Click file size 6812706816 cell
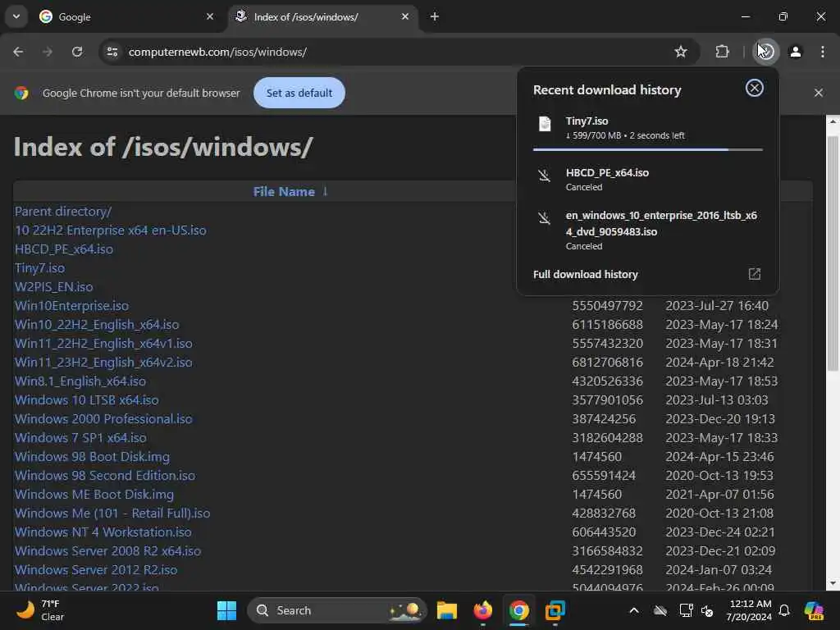The height and width of the screenshot is (630, 840). (608, 362)
